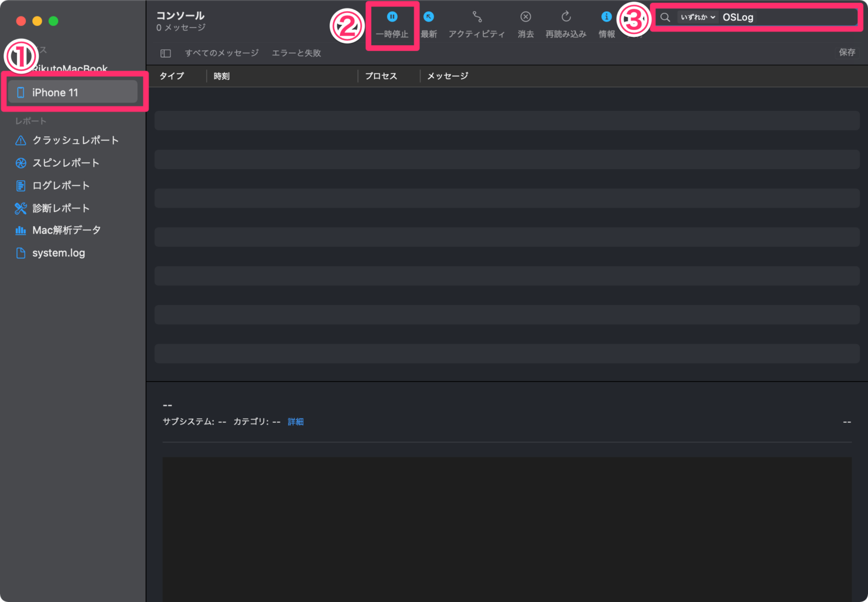This screenshot has width=868, height=602.
Task: Click the magnifier icon in search field
Action: click(665, 17)
